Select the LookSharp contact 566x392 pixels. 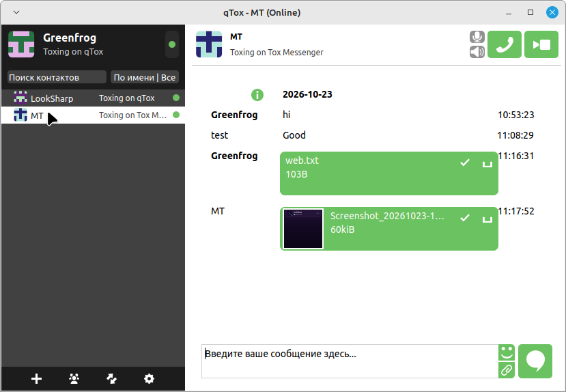coord(93,98)
